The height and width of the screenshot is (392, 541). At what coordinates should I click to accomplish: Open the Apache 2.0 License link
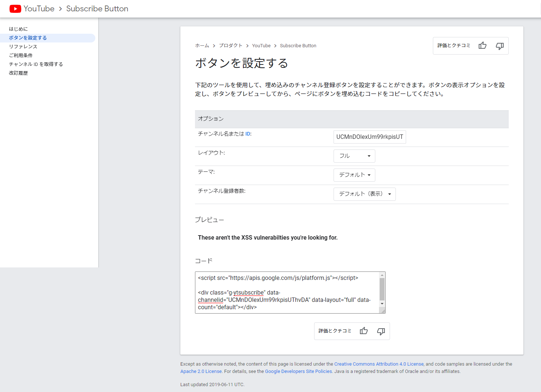click(x=201, y=371)
